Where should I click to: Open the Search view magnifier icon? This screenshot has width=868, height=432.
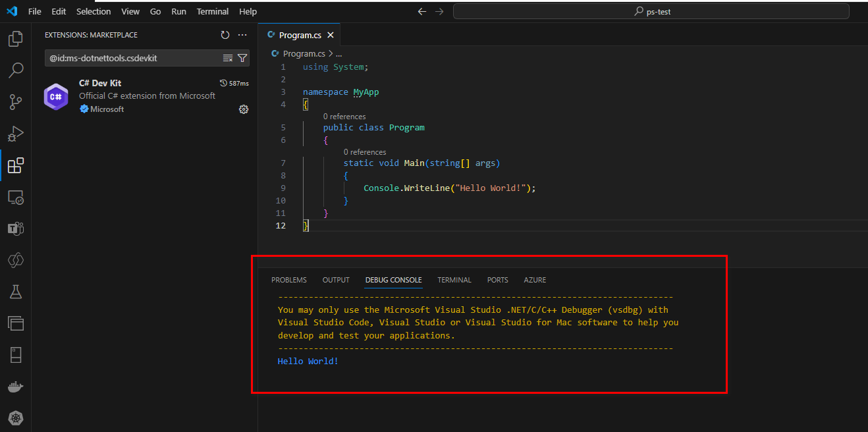tap(15, 70)
